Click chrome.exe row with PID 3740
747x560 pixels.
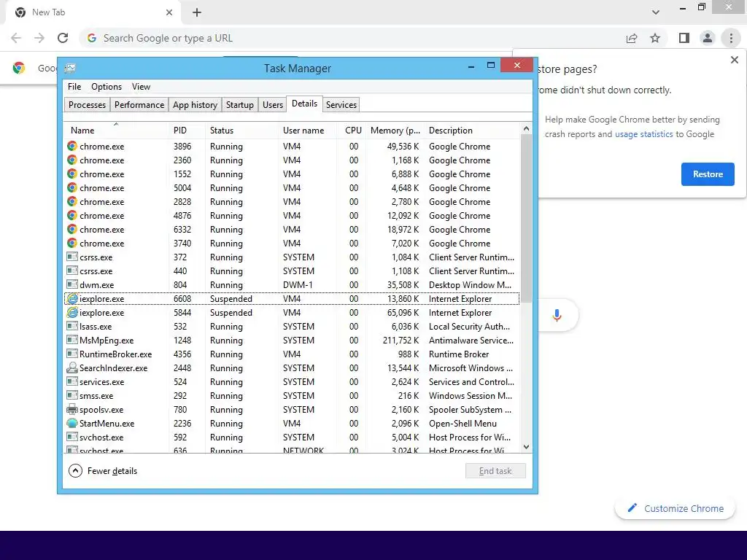pyautogui.click(x=292, y=244)
